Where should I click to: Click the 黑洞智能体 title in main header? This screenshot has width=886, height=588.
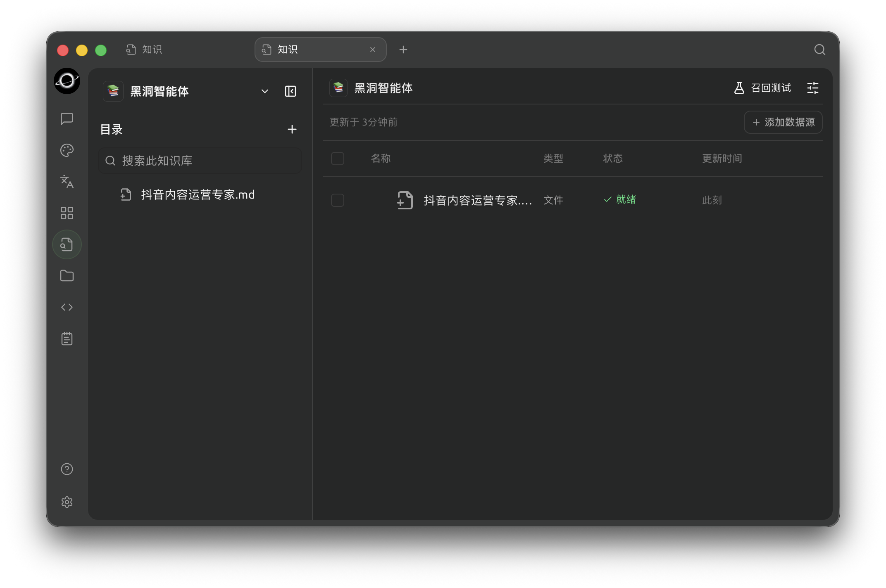click(383, 88)
